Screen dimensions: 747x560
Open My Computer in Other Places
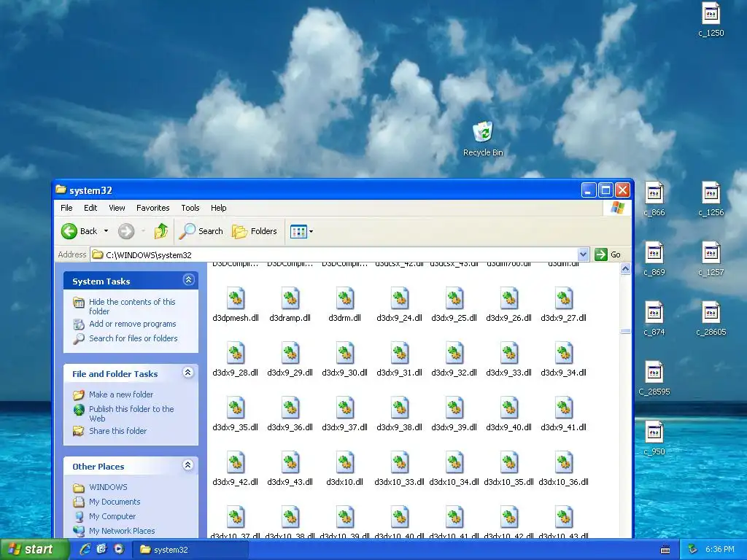coord(112,517)
